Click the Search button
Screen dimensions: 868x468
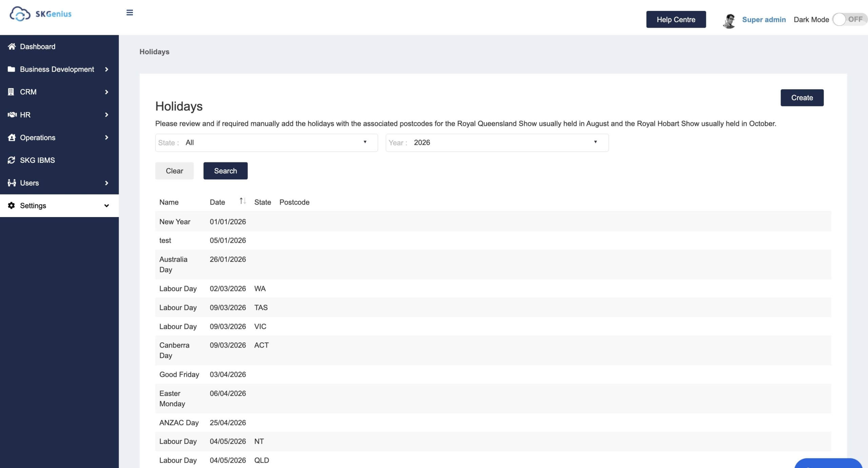point(225,171)
